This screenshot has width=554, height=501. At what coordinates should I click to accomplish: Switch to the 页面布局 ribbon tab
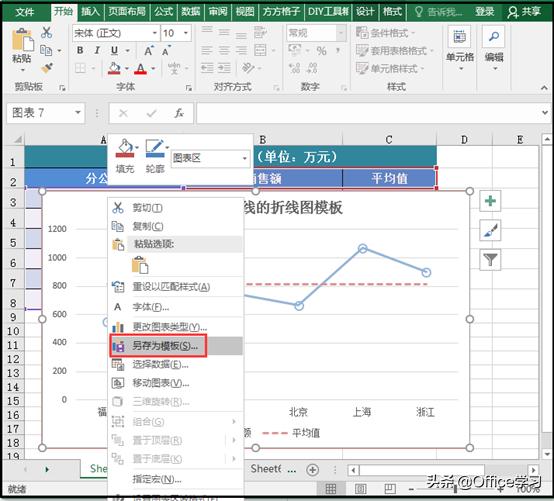click(x=127, y=12)
